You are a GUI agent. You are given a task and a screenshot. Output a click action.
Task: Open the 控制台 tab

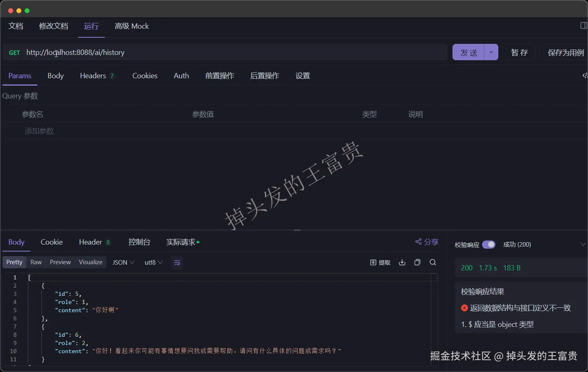(140, 242)
